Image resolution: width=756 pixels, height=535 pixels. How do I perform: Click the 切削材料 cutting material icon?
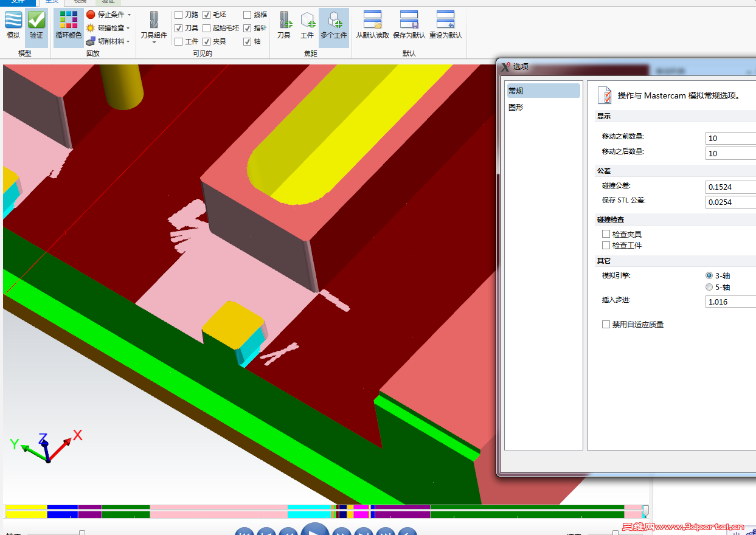(91, 41)
